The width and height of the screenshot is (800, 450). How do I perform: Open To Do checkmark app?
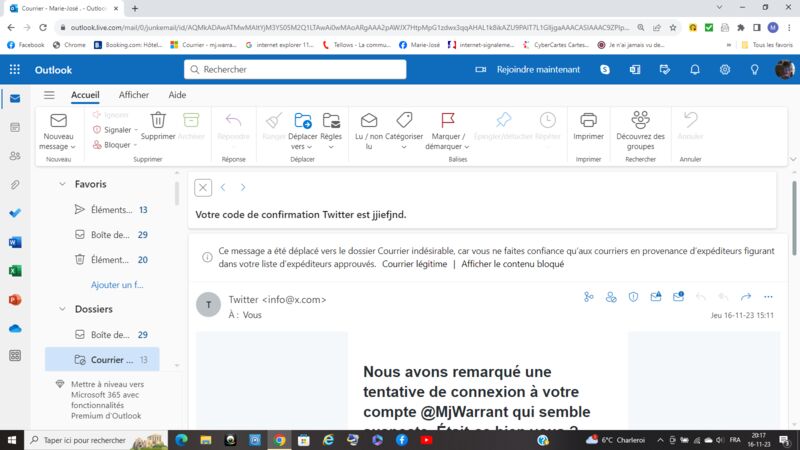click(15, 213)
